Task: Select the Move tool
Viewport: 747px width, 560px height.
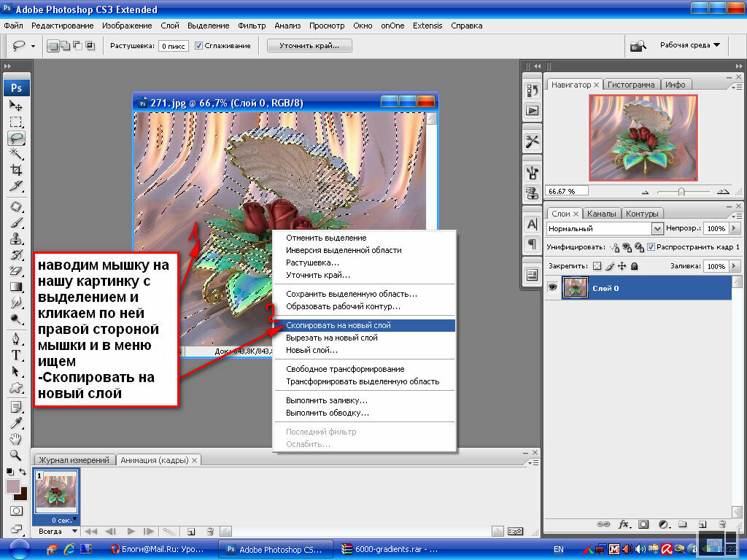Action: [x=16, y=106]
